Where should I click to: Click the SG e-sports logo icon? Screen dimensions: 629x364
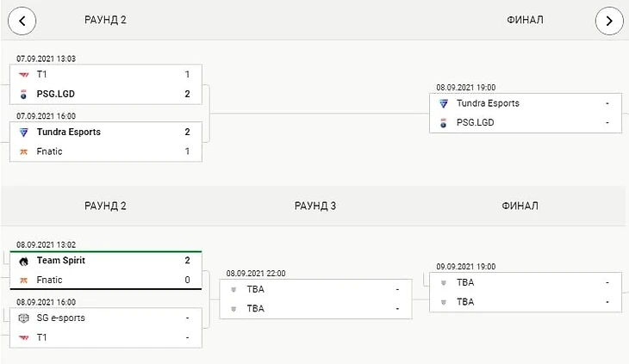pos(23,318)
